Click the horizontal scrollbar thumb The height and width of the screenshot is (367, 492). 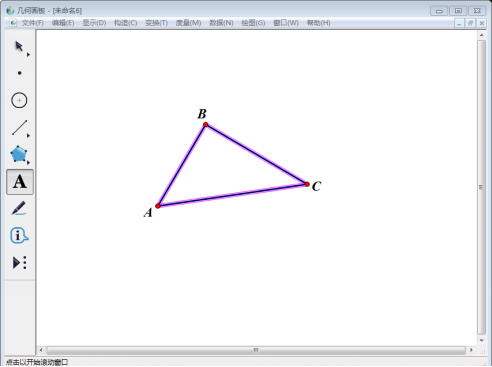coord(256,350)
